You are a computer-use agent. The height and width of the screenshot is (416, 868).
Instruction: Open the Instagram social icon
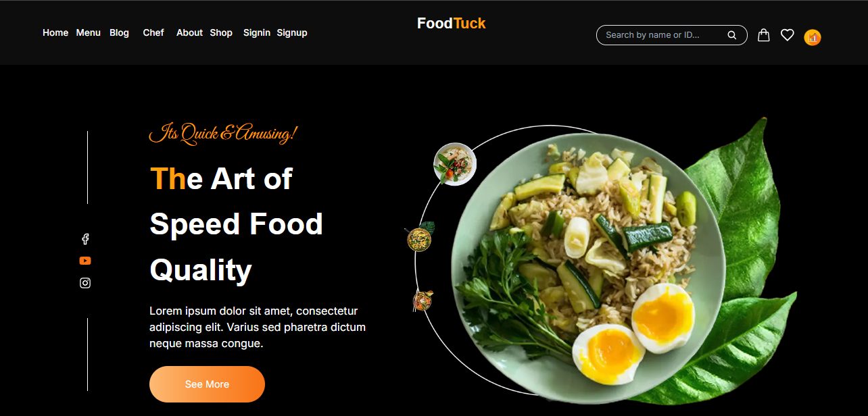tap(85, 283)
